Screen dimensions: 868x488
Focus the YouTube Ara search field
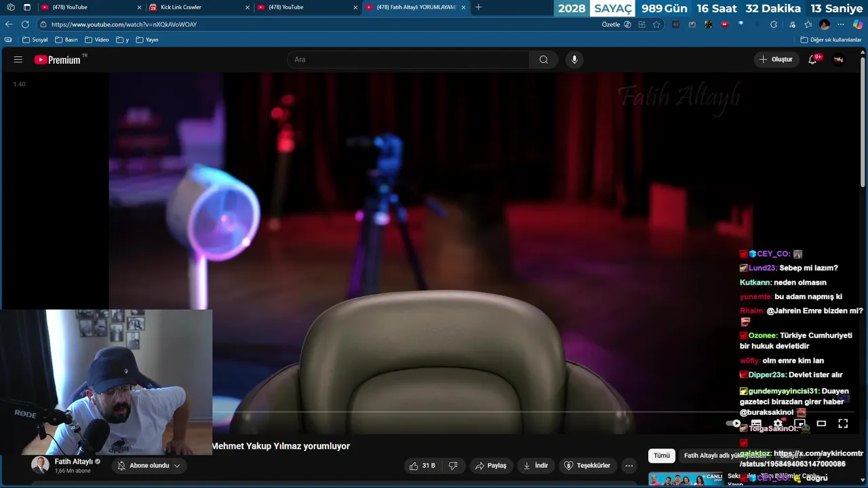coord(409,60)
